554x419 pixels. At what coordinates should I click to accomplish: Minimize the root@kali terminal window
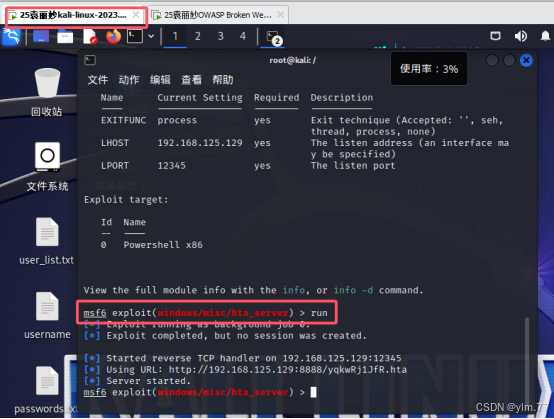(492, 60)
